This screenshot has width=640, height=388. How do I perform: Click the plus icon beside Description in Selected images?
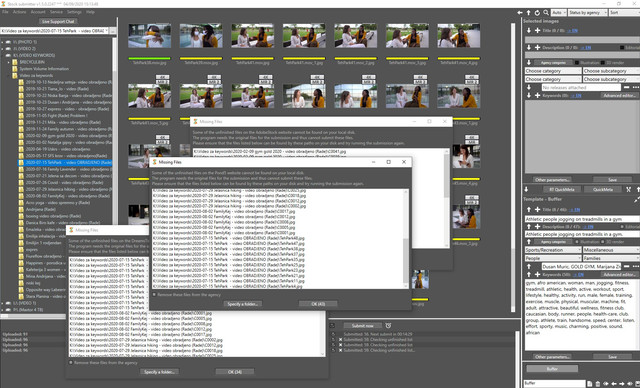(537, 47)
